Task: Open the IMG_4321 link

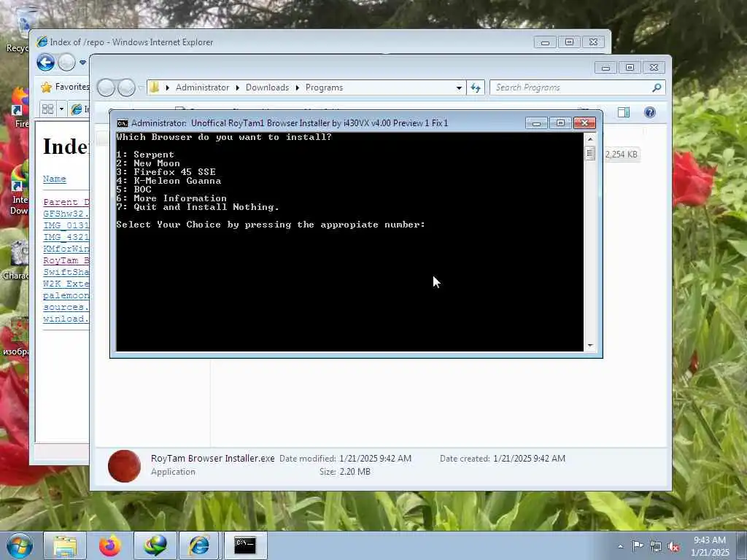Action: [66, 237]
